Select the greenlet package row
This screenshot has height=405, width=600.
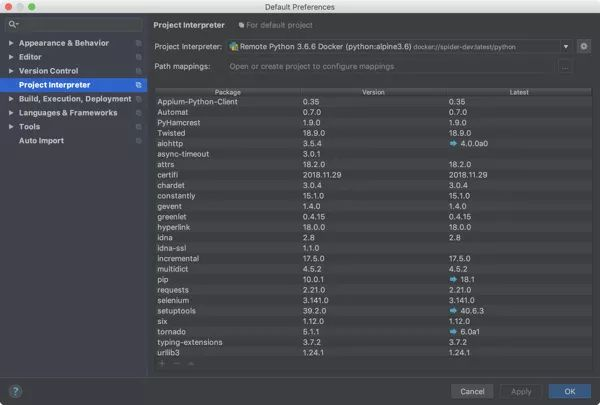click(x=373, y=217)
